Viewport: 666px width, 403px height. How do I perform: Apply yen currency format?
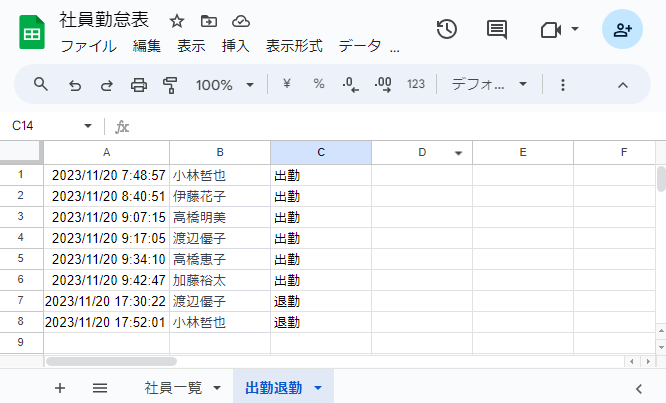point(287,84)
